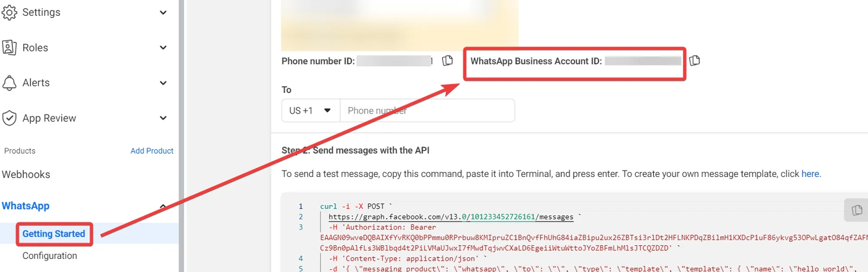The height and width of the screenshot is (272, 868).
Task: Click the Alerts bell icon
Action: pyautogui.click(x=9, y=83)
